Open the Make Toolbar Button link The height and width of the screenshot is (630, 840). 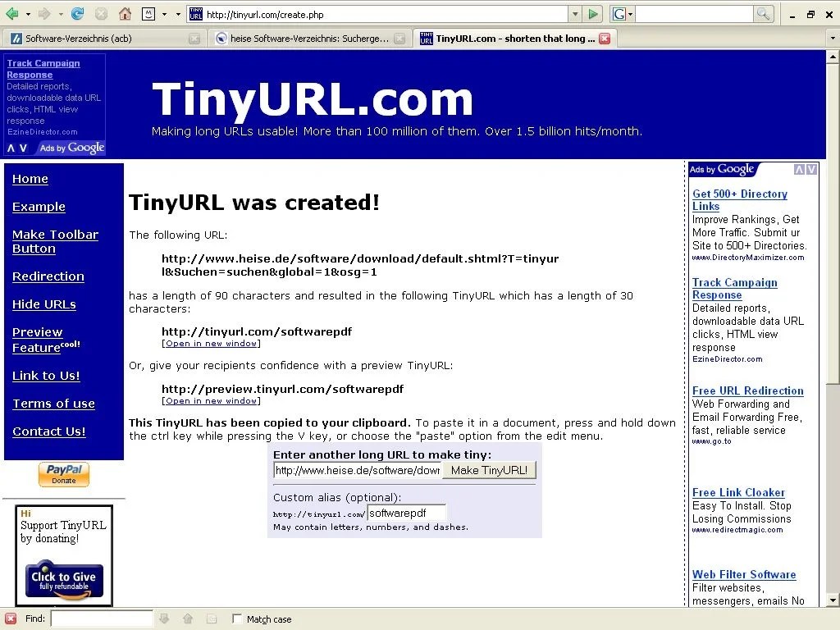pyautogui.click(x=55, y=242)
